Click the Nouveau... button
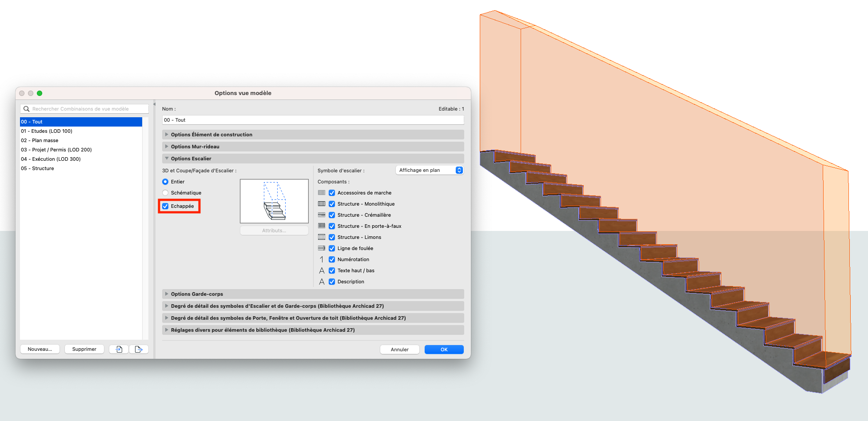868x421 pixels. pyautogui.click(x=40, y=349)
